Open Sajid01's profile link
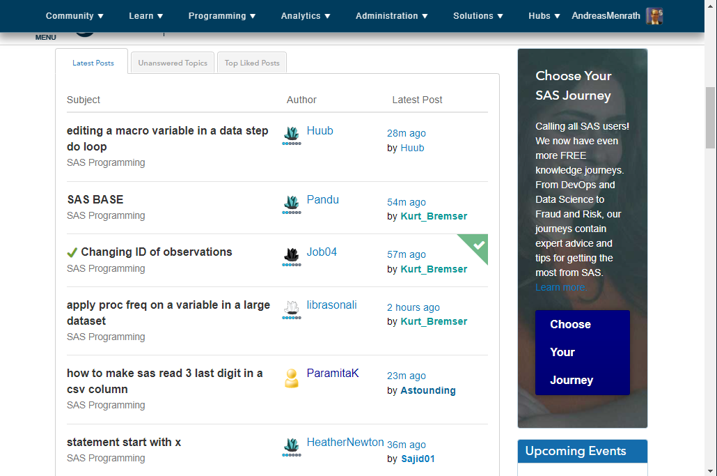Screen dimensions: 717x476 [417, 459]
